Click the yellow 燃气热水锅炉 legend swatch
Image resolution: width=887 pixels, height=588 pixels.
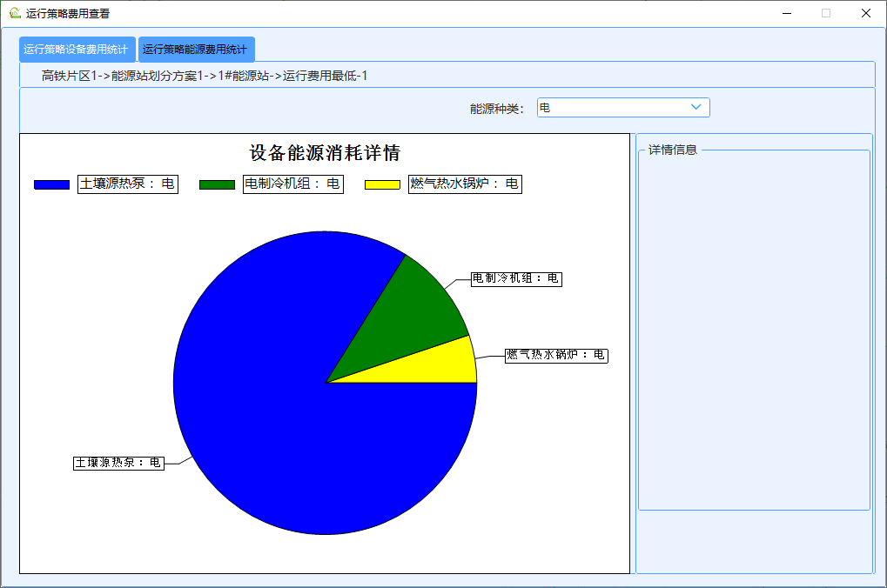tap(382, 184)
